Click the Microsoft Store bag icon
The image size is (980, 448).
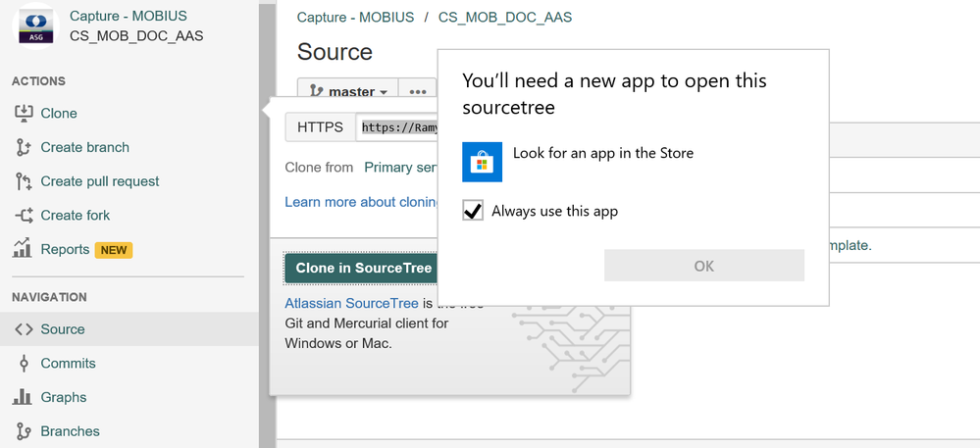pos(482,162)
